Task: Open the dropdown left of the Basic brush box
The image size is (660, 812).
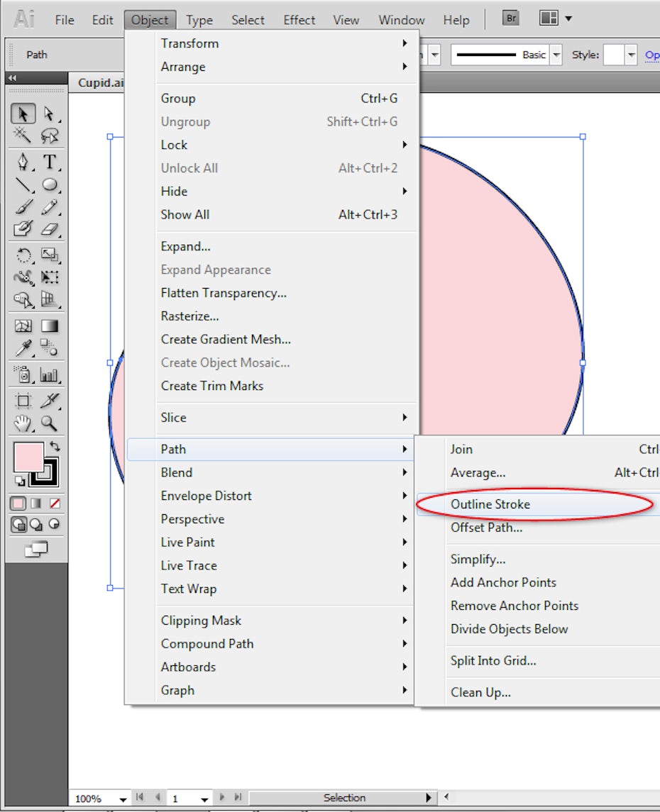Action: point(434,55)
